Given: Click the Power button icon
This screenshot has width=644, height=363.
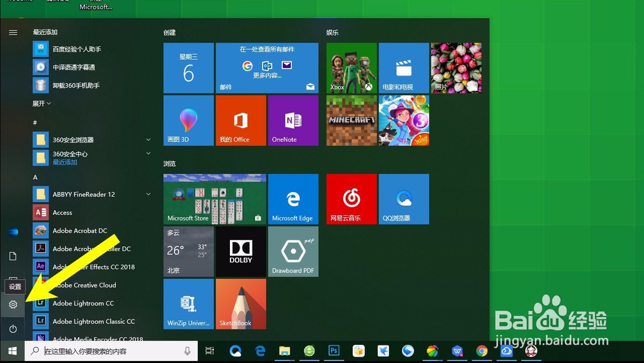Looking at the screenshot, I should pyautogui.click(x=13, y=329).
